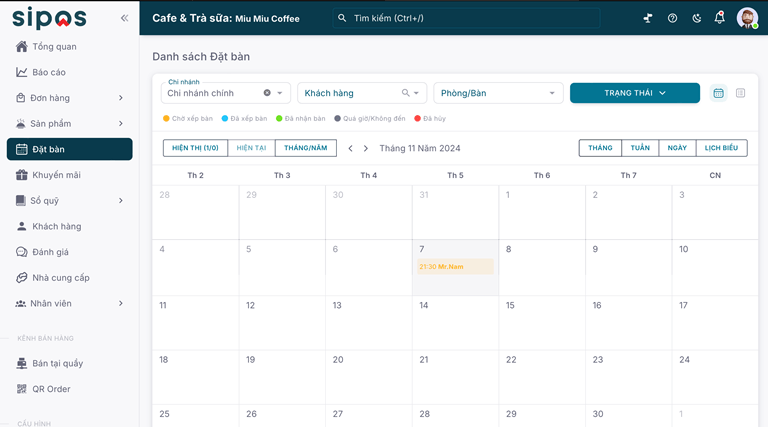768x427 pixels.
Task: Select the LỊCH BIỂU view tab
Action: click(721, 148)
